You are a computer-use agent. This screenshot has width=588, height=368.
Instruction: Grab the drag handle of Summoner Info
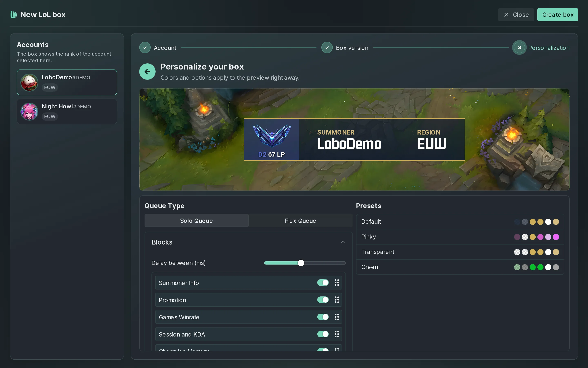coord(337,283)
